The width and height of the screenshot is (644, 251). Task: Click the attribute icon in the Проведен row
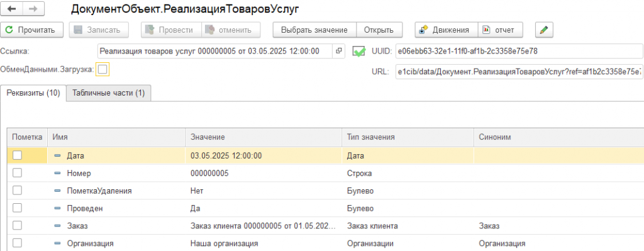pyautogui.click(x=57, y=208)
